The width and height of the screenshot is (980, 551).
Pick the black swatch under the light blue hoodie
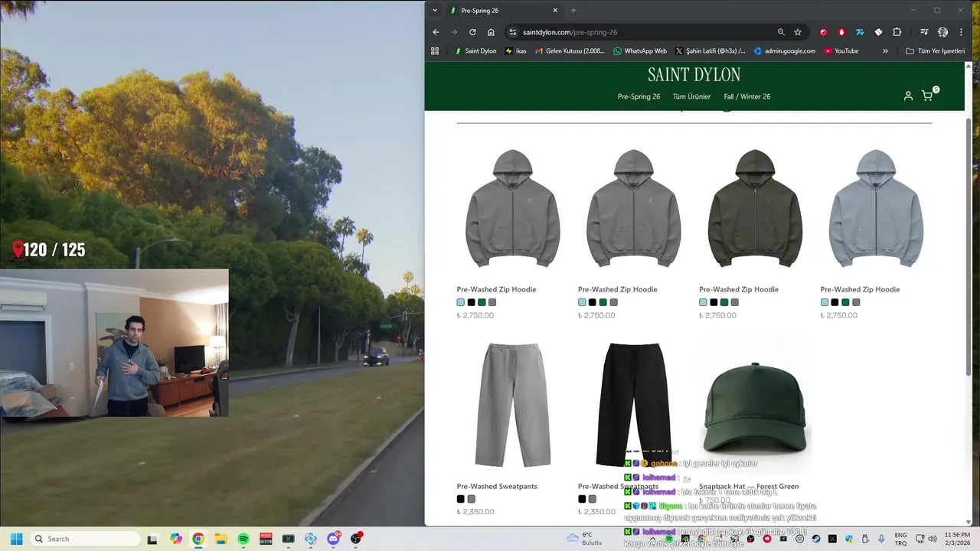(x=835, y=302)
